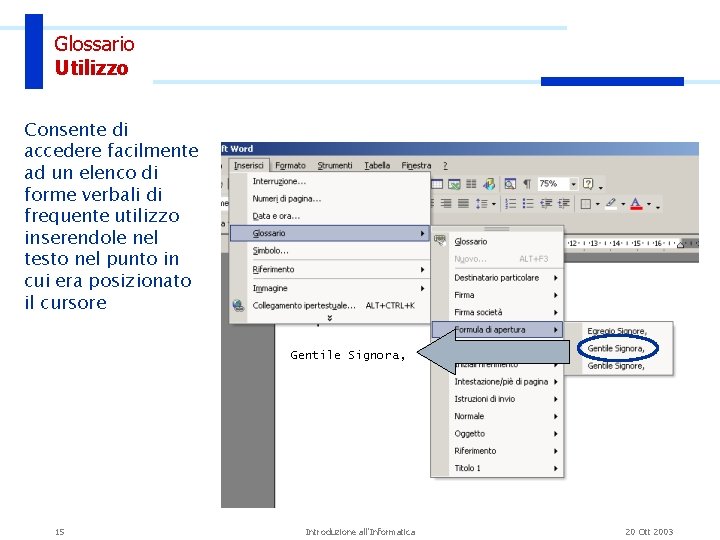Open the Standard toolbar options arrow after Help
The height and width of the screenshot is (540, 720).
[x=601, y=187]
